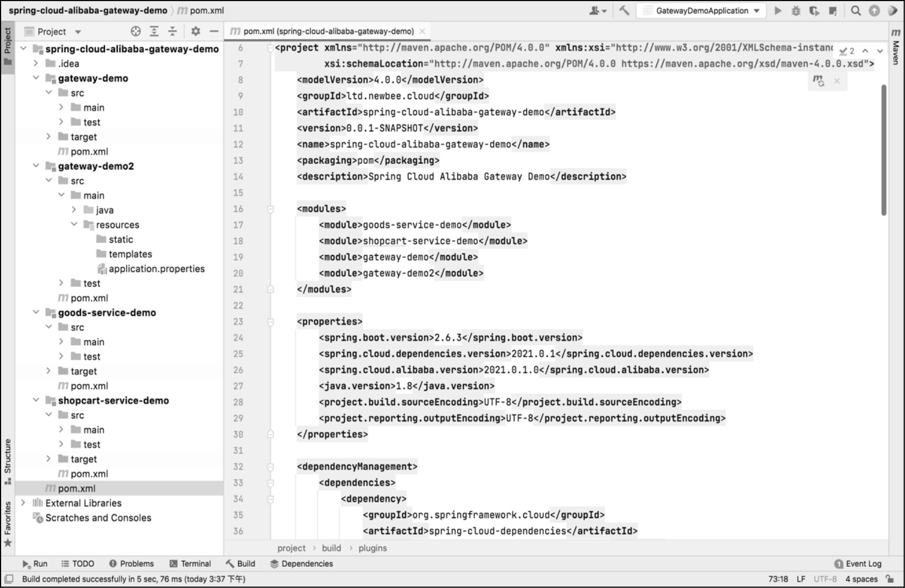The height and width of the screenshot is (588, 905).
Task: Fold the modules block at line 16
Action: pos(271,209)
